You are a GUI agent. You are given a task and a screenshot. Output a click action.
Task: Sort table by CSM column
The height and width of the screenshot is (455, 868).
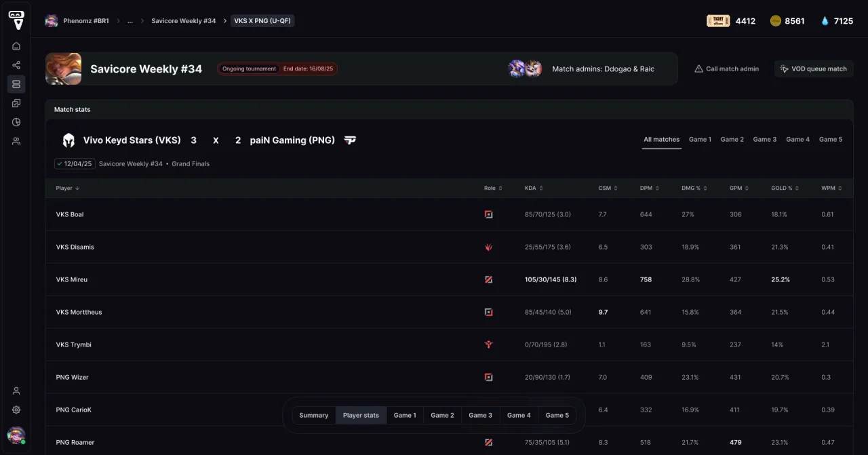pos(608,188)
